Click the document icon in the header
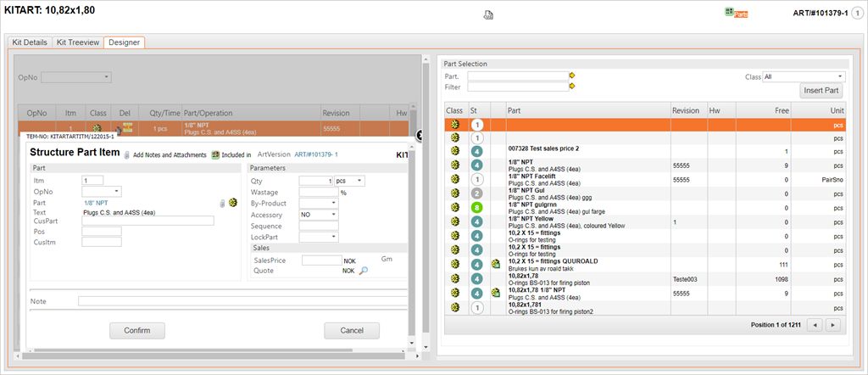Screen dimensions: 868x375 click(488, 14)
